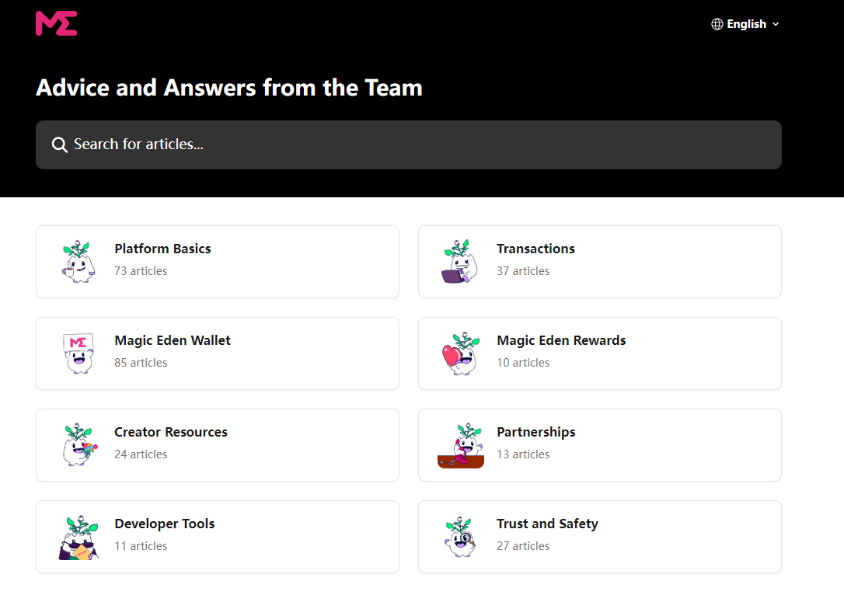Click the 37 articles text
Viewport: 844px width, 616px height.
point(523,271)
